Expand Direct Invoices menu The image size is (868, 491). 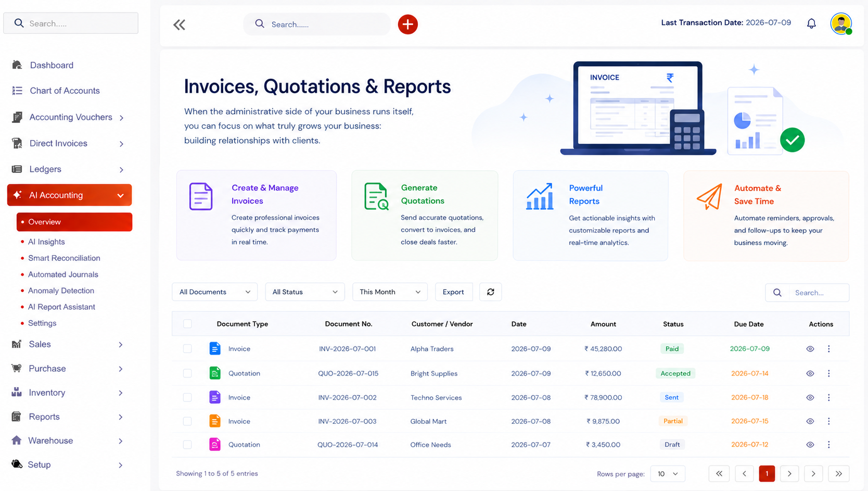(x=69, y=143)
